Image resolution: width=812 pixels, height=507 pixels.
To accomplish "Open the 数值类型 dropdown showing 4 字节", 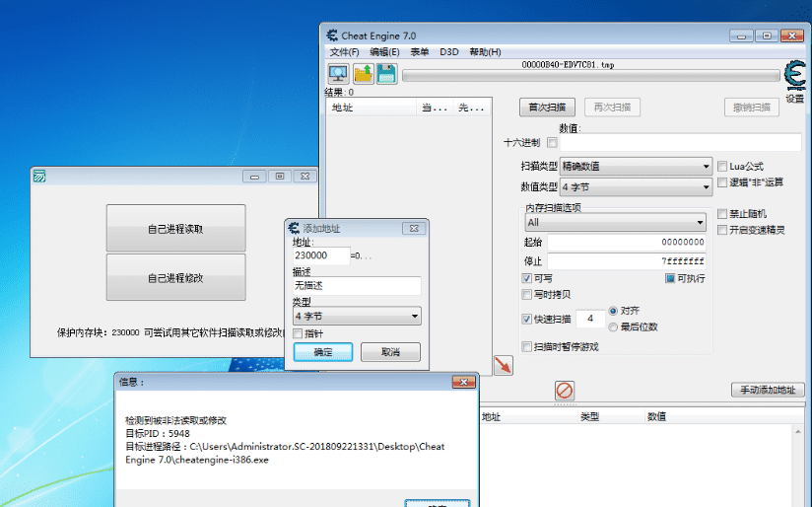I will [x=636, y=187].
